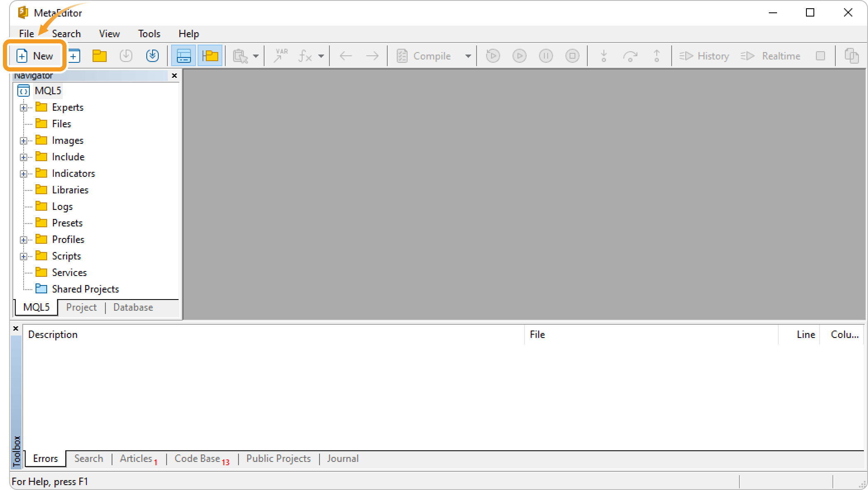The height and width of the screenshot is (490, 868).
Task: Open the Code Base toolbox tab
Action: (202, 459)
